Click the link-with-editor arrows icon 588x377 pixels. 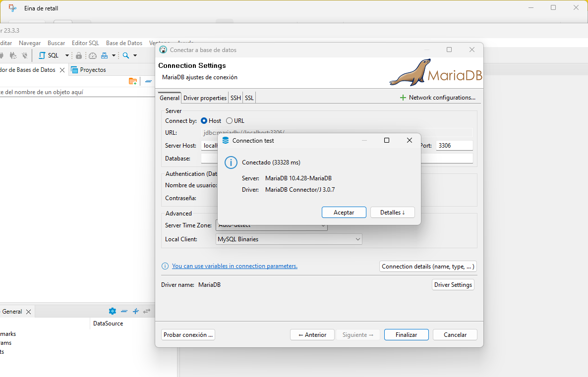[147, 311]
